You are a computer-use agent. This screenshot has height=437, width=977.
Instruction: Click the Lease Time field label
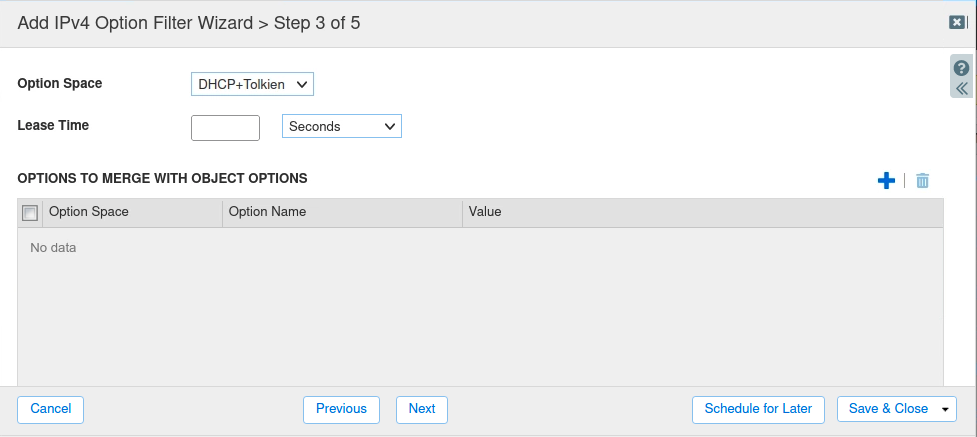[x=53, y=125]
